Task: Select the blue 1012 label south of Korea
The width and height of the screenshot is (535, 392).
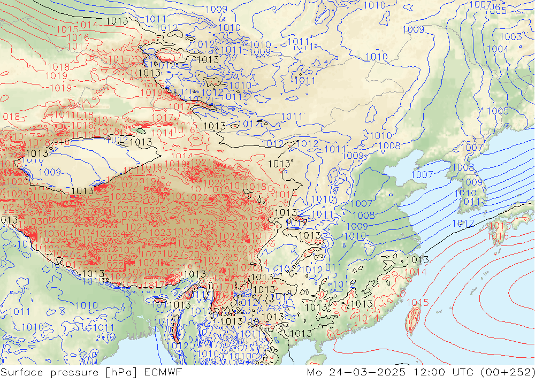Action: [x=463, y=224]
